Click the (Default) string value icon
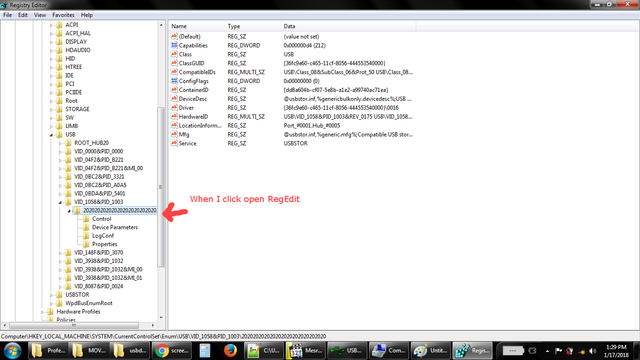The height and width of the screenshot is (360, 640). pos(174,36)
